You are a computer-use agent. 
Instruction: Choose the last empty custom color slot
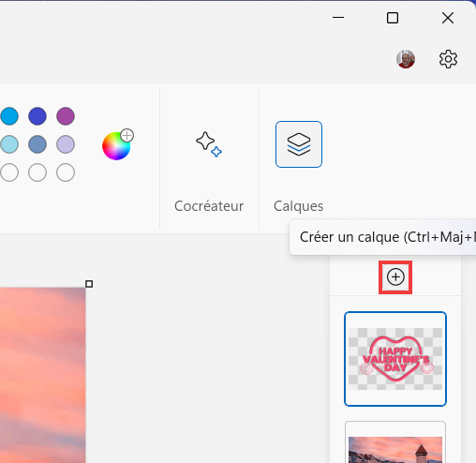click(x=66, y=172)
